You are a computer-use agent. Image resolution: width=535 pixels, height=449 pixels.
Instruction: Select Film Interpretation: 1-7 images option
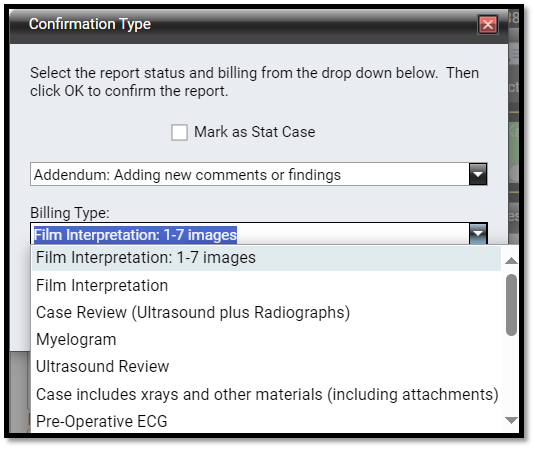[x=266, y=258]
